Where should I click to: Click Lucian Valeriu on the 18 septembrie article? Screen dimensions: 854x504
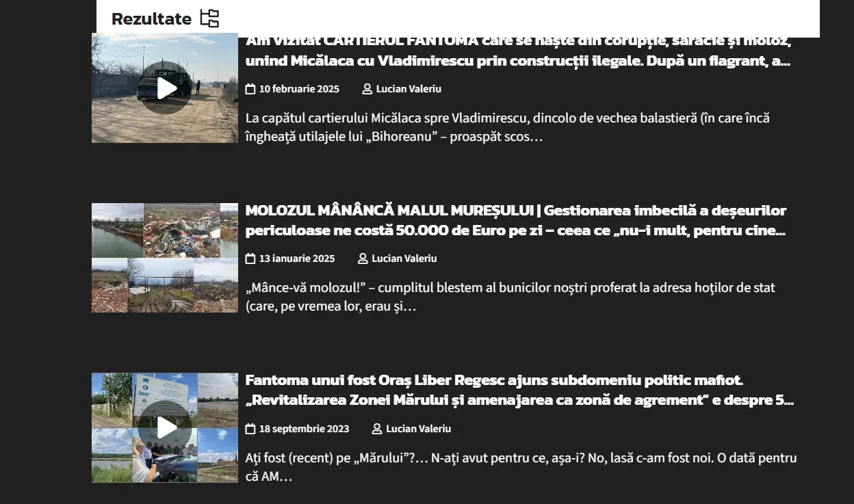pyautogui.click(x=418, y=429)
